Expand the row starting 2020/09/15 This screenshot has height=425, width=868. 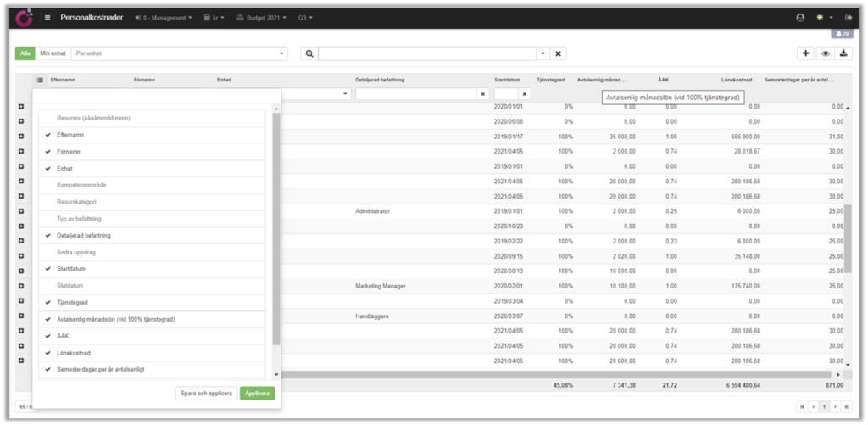tap(21, 256)
